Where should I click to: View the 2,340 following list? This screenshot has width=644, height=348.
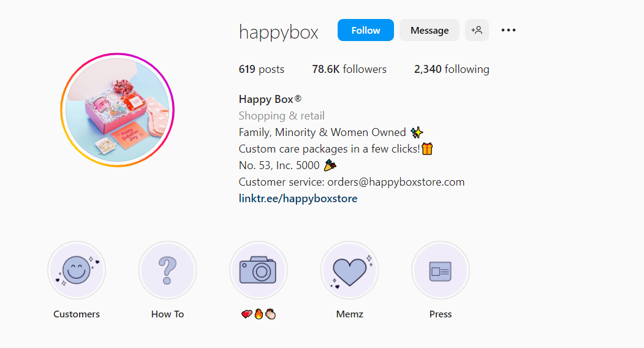452,69
